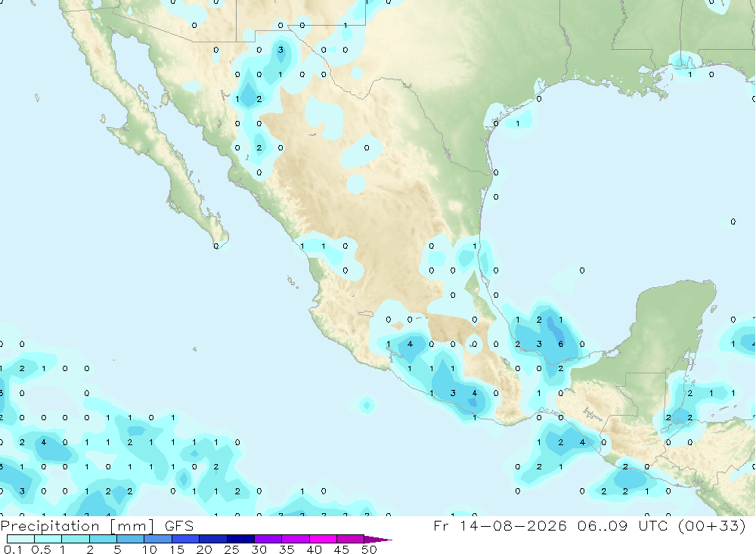The height and width of the screenshot is (554, 756).
Task: Click the '(00+33)' forecast offset text
Action: tap(711, 525)
